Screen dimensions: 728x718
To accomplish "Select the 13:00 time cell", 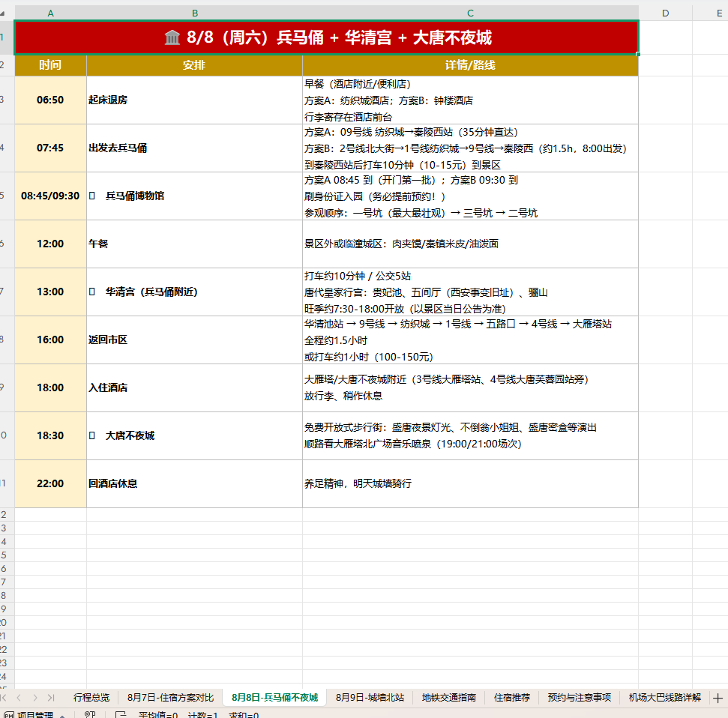I will [x=50, y=292].
